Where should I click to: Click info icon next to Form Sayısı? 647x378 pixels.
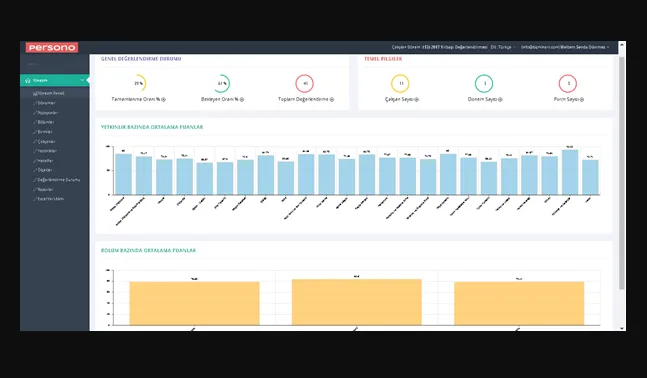point(582,99)
